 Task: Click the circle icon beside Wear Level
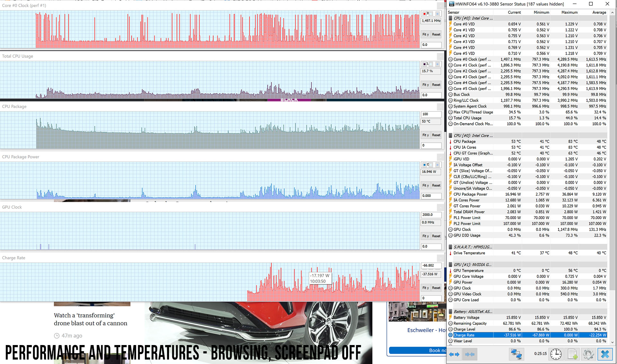[451, 341]
